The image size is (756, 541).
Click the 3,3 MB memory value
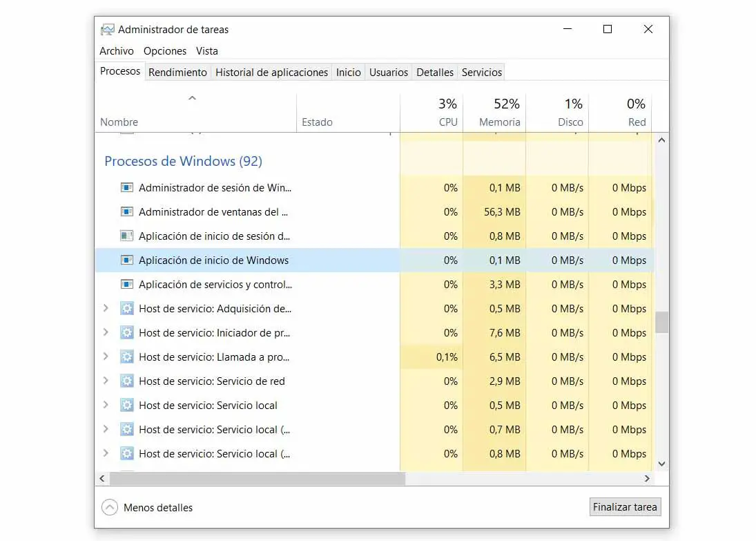point(505,284)
